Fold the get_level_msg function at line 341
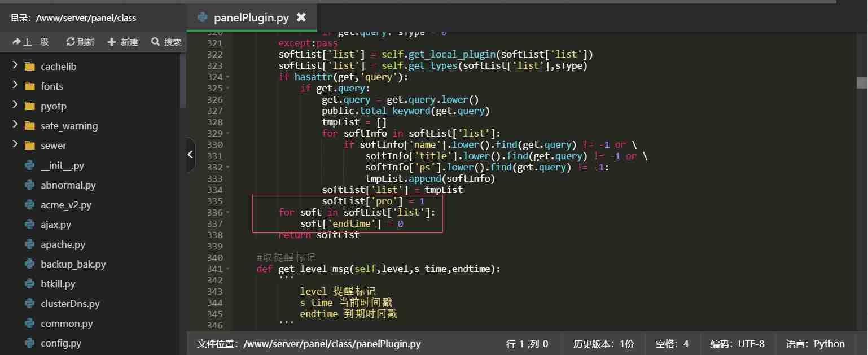 click(x=227, y=269)
